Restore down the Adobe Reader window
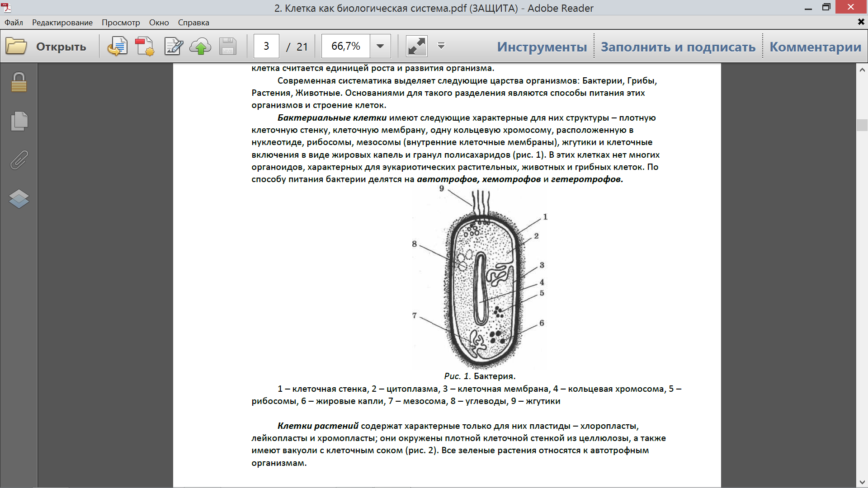This screenshot has height=488, width=868. 826,7
